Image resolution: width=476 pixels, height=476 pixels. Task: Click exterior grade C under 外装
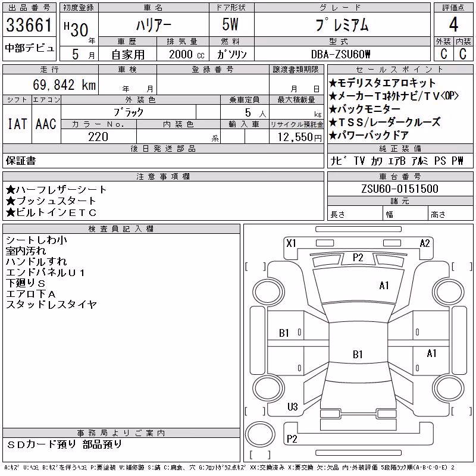coord(444,54)
